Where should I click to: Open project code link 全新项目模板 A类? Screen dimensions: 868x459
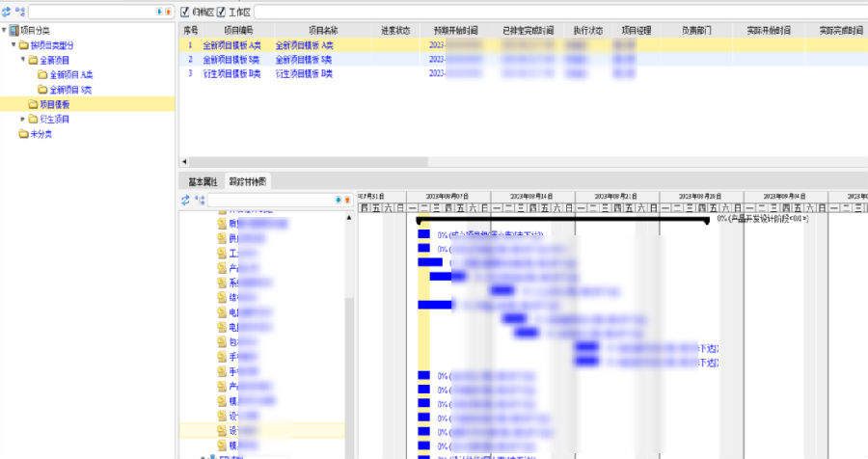point(231,45)
